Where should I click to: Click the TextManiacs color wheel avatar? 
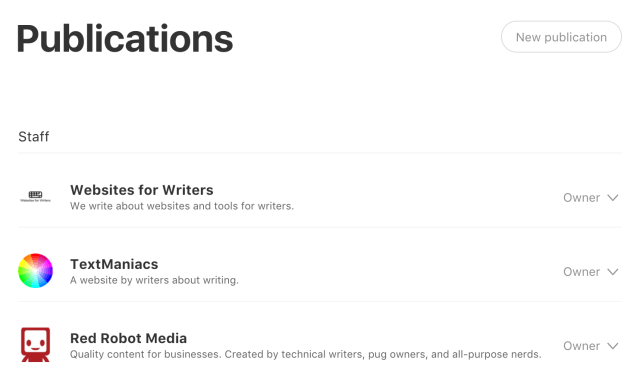[x=36, y=271]
